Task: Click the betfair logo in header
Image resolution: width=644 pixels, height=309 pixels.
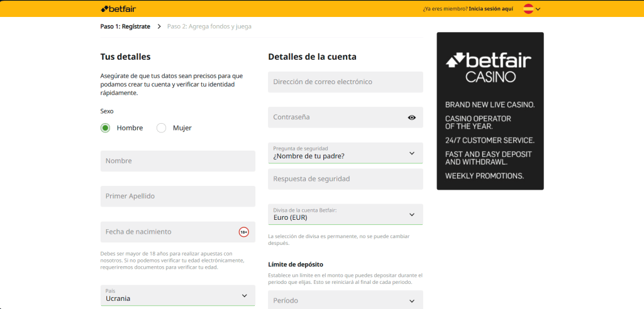Action: [x=118, y=8]
